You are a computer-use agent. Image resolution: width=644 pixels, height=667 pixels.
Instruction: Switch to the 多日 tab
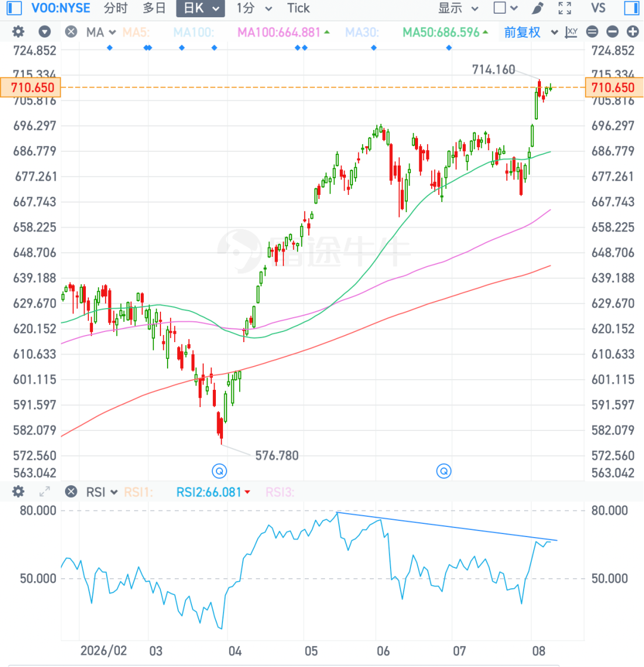click(x=154, y=8)
